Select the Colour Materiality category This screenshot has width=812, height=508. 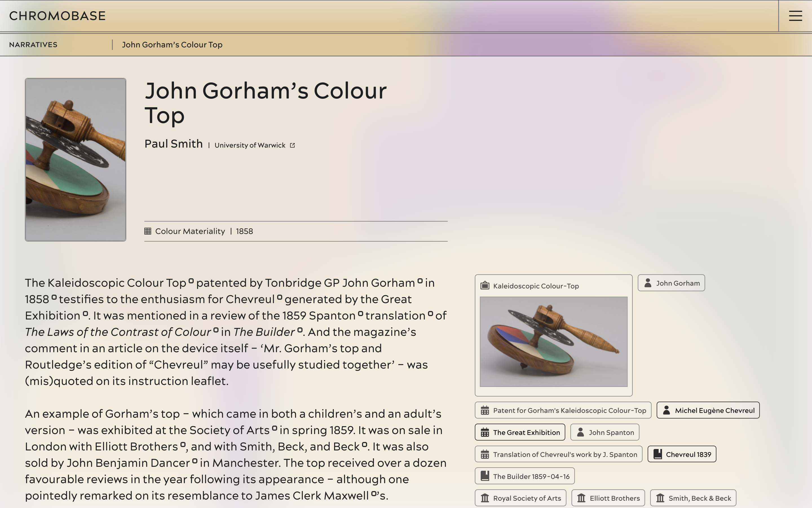(x=190, y=231)
